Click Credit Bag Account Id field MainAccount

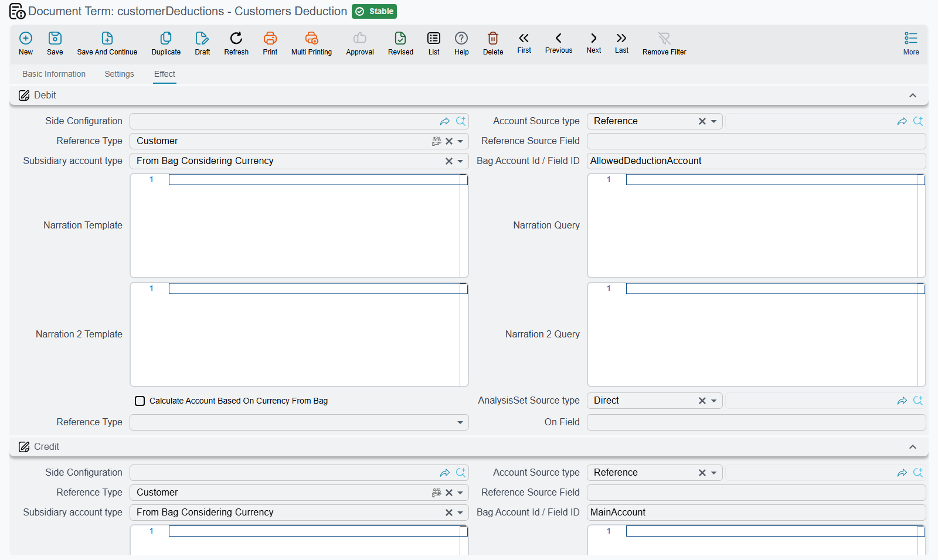pyautogui.click(x=756, y=513)
